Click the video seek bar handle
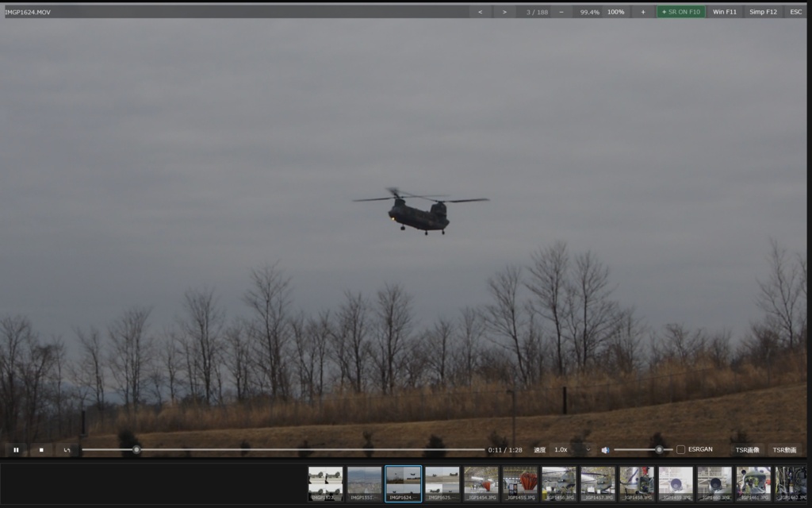 pos(136,450)
